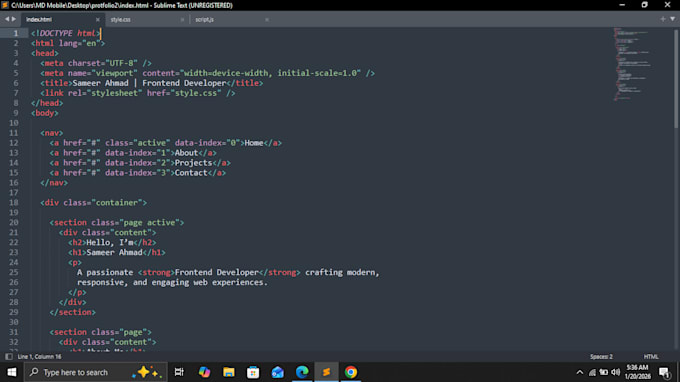Open volume control tray icon
Viewport: 680px width, 382px height.
[x=615, y=372]
